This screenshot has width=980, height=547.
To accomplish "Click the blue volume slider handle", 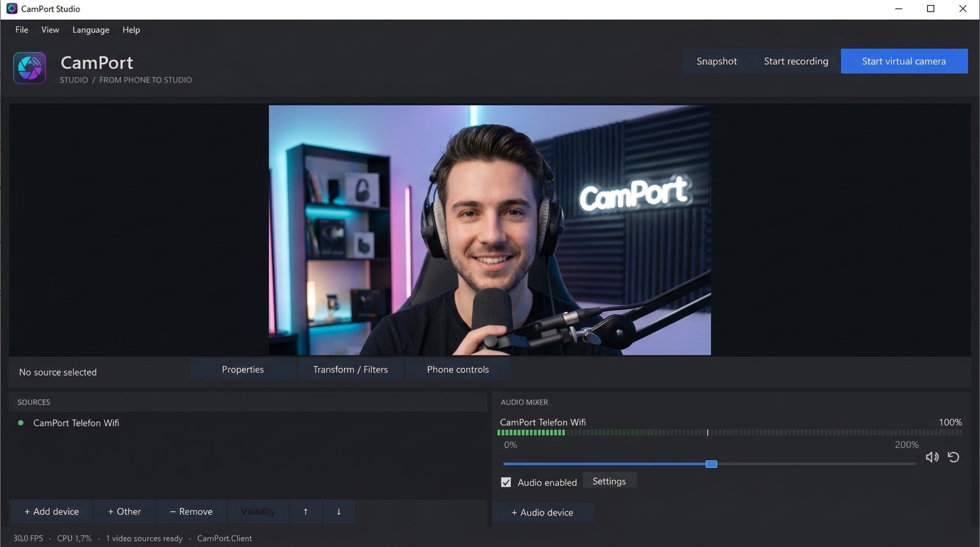I will click(x=711, y=464).
